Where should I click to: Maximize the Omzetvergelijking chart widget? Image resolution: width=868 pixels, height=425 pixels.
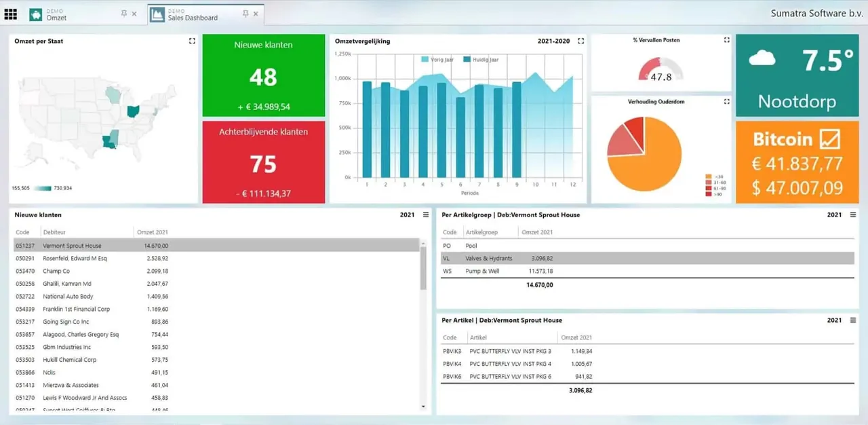click(x=580, y=41)
